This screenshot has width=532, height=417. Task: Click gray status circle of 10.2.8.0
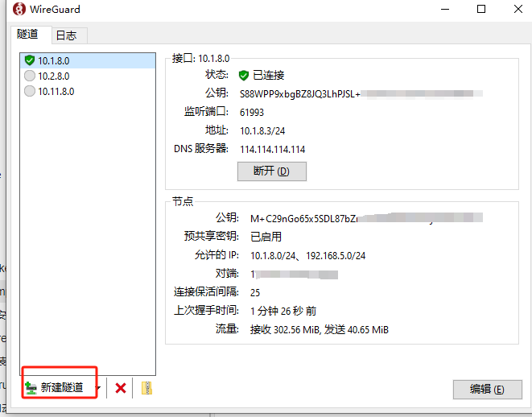[x=30, y=76]
